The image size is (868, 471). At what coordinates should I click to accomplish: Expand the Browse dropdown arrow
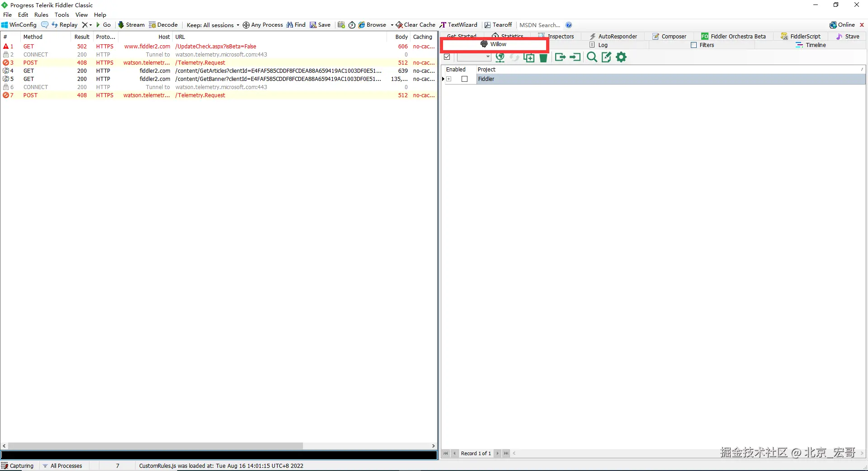[392, 25]
